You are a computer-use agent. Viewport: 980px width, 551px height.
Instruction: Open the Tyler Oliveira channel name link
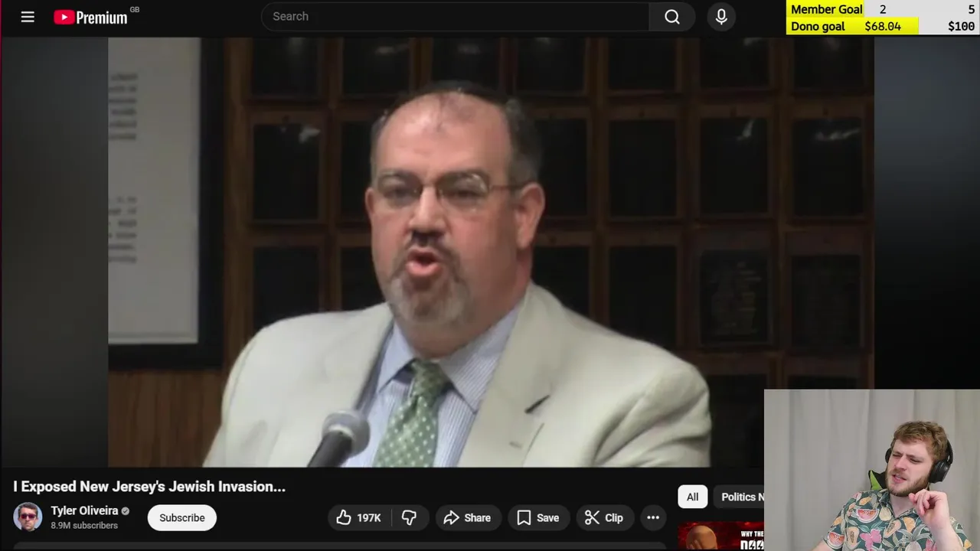pos(84,510)
